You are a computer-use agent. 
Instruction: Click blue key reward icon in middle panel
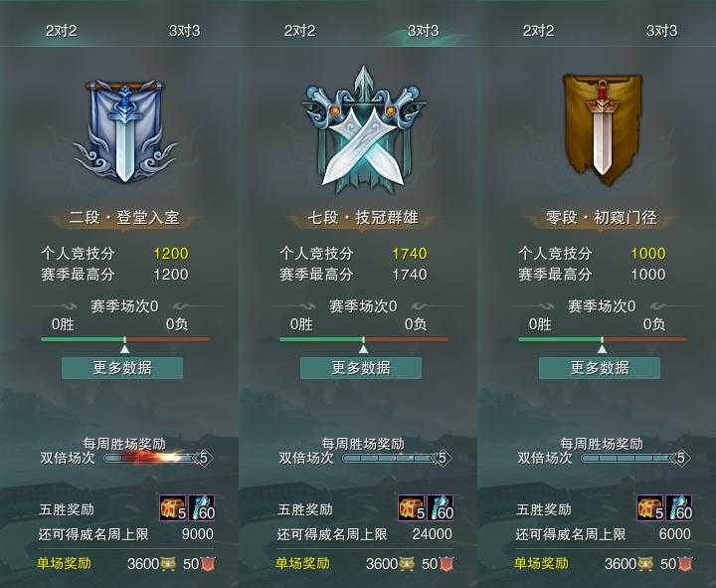tap(441, 507)
